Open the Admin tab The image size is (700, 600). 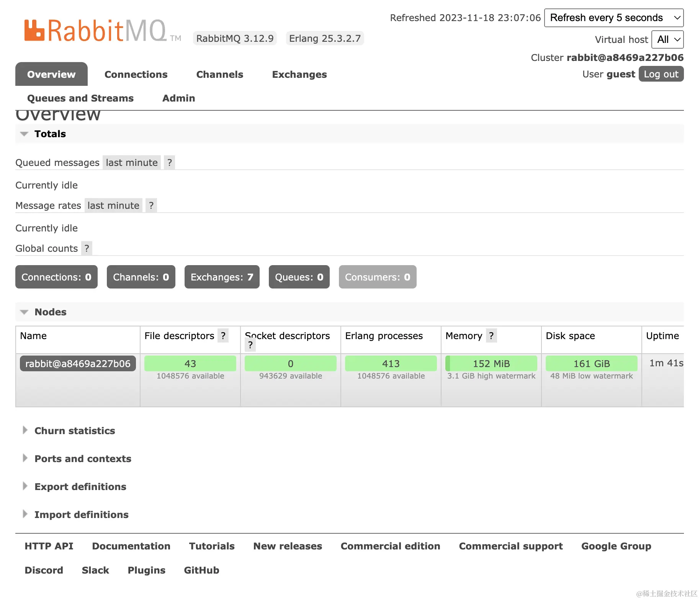point(178,98)
